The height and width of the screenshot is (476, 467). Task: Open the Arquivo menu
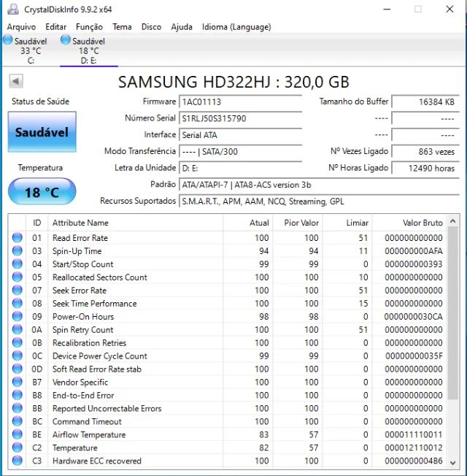tap(21, 27)
